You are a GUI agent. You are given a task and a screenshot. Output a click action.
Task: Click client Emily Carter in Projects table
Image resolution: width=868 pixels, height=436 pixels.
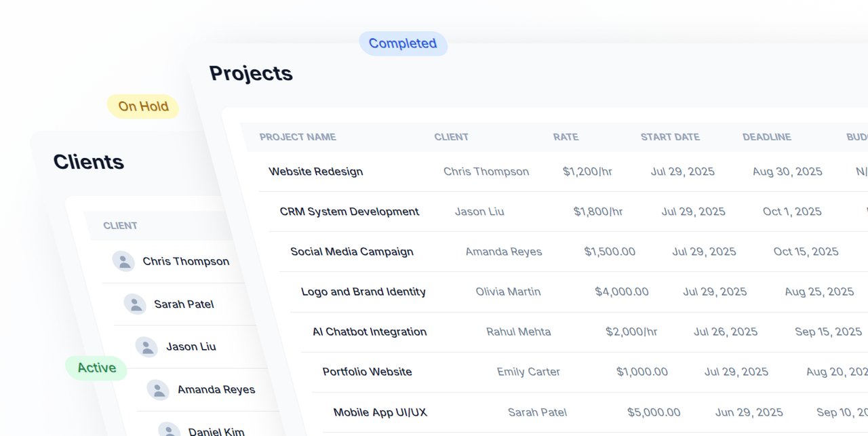528,372
